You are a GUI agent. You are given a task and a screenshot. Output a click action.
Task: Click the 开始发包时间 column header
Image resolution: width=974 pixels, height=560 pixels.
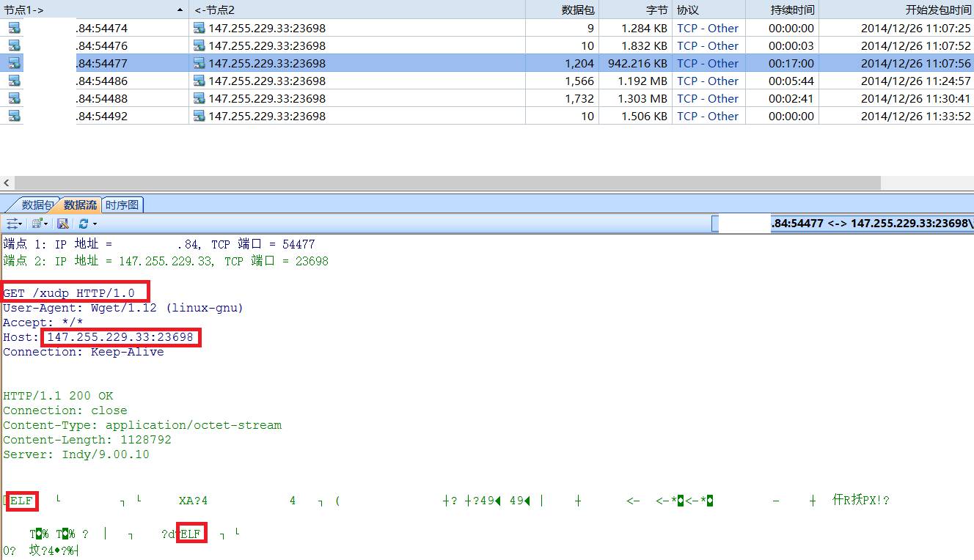pyautogui.click(x=896, y=10)
